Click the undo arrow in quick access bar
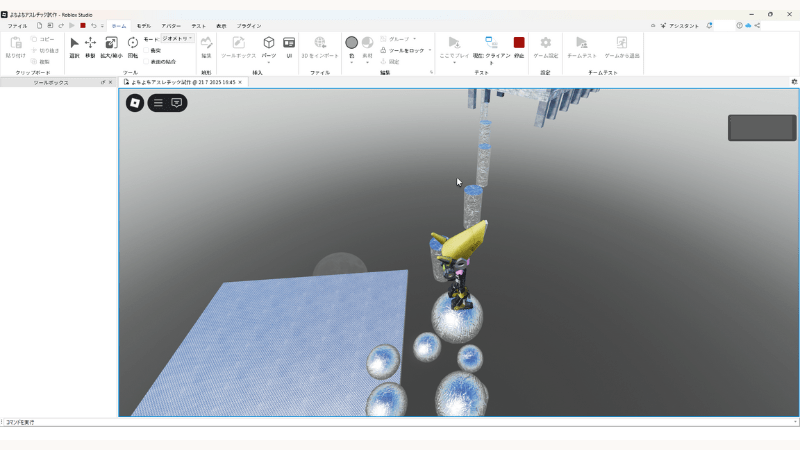This screenshot has height=450, width=800. [x=93, y=26]
